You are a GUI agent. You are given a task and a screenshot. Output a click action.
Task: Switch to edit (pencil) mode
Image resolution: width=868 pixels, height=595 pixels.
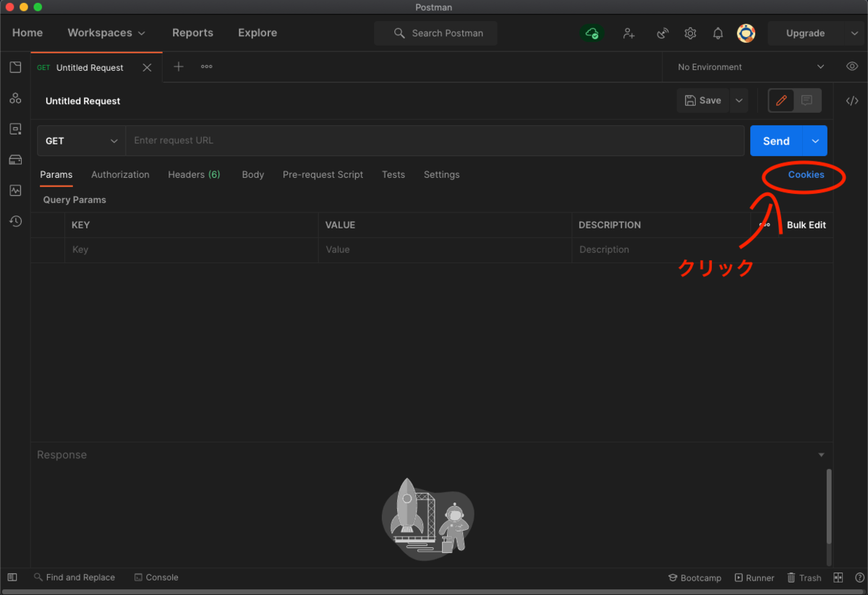click(x=781, y=100)
